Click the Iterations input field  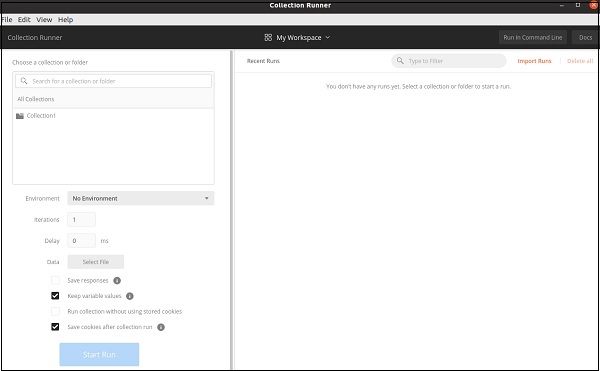(x=82, y=220)
